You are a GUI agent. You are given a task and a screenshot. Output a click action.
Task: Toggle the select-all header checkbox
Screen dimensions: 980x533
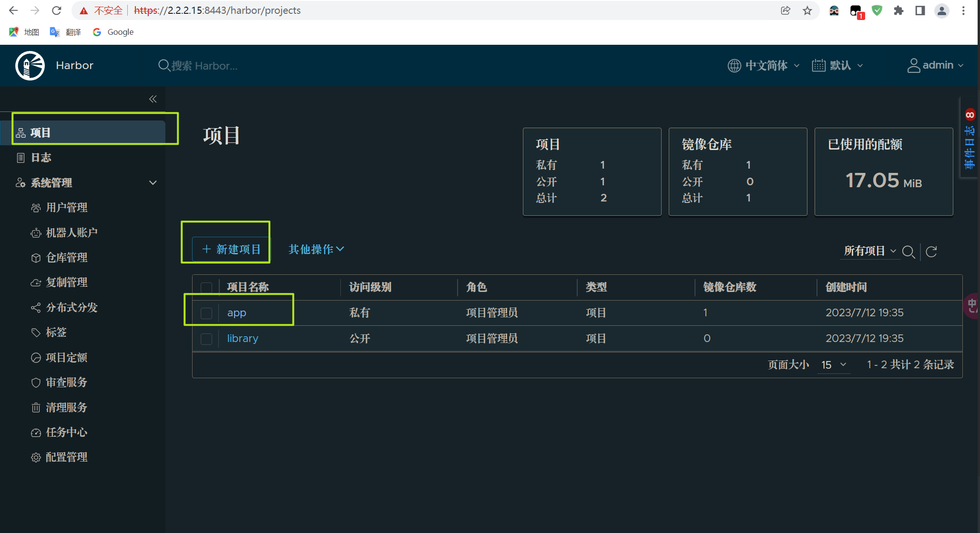click(206, 288)
